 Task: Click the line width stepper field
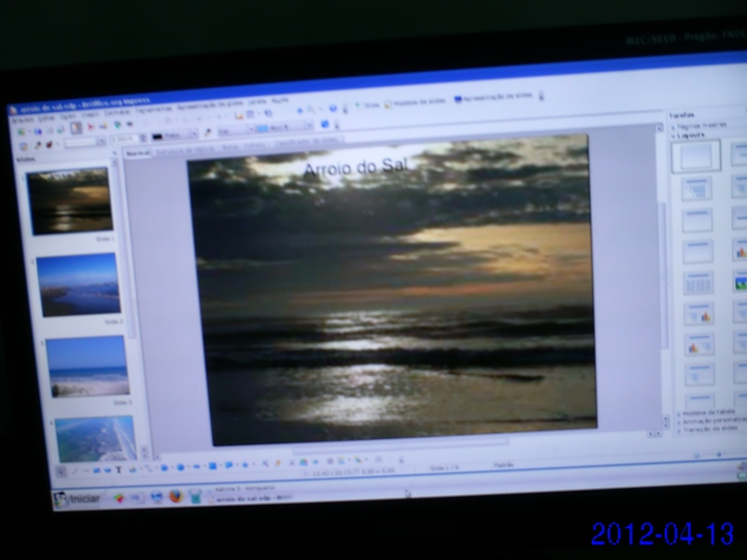click(129, 138)
